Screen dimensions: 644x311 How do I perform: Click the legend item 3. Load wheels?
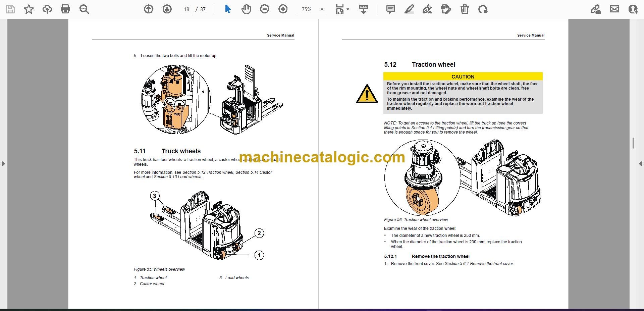[234, 278]
